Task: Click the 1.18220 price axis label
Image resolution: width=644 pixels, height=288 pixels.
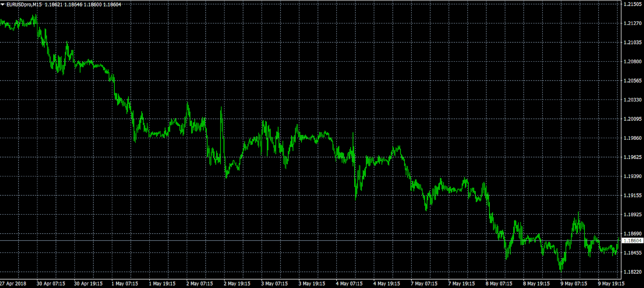Action: pos(632,272)
